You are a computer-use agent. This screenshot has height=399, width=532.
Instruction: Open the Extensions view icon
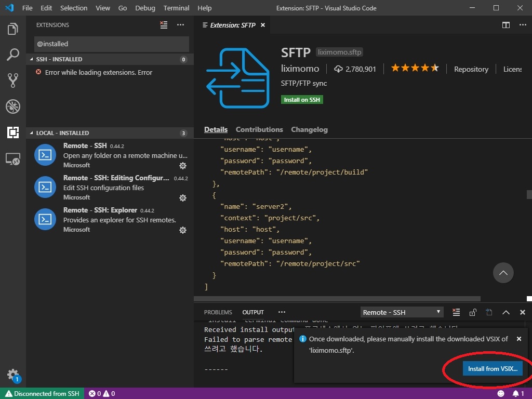(x=13, y=132)
